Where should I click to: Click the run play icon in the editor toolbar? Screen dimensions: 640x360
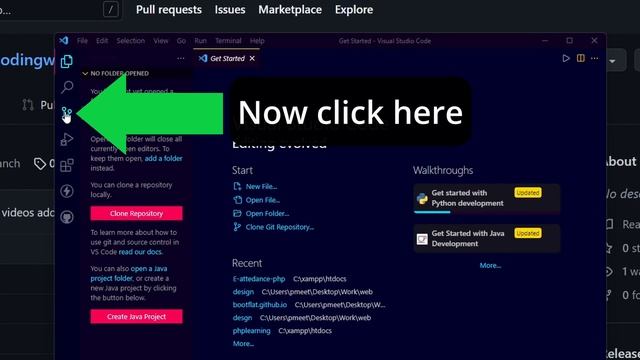coord(566,58)
